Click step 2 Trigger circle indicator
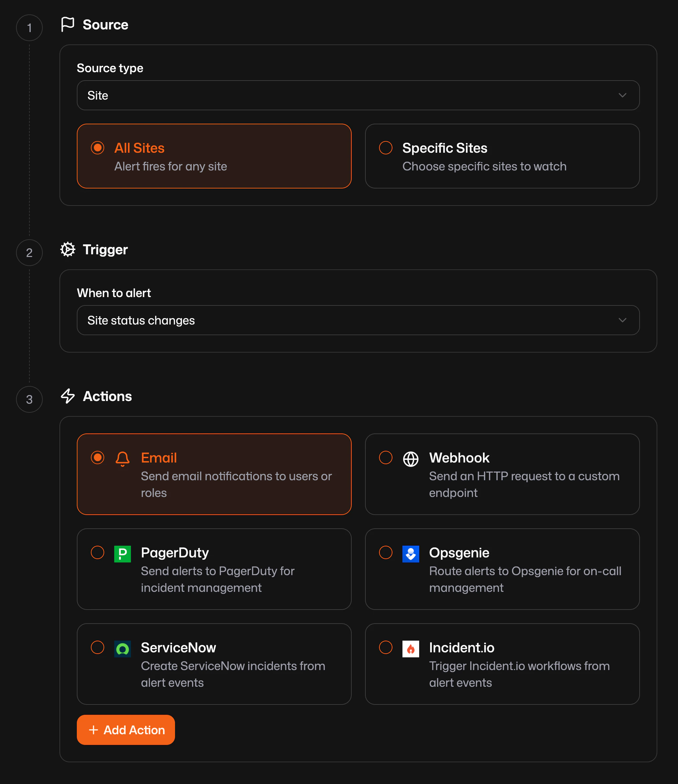The height and width of the screenshot is (784, 678). 29,253
